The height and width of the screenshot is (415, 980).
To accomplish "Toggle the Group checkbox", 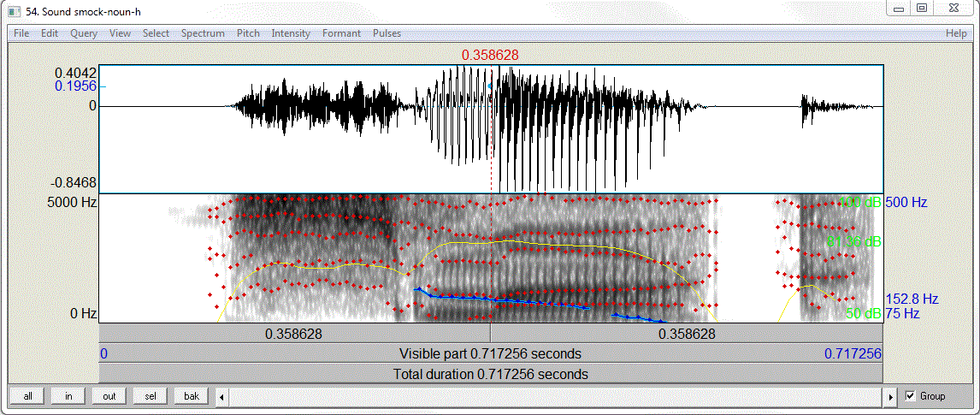I will 910,395.
